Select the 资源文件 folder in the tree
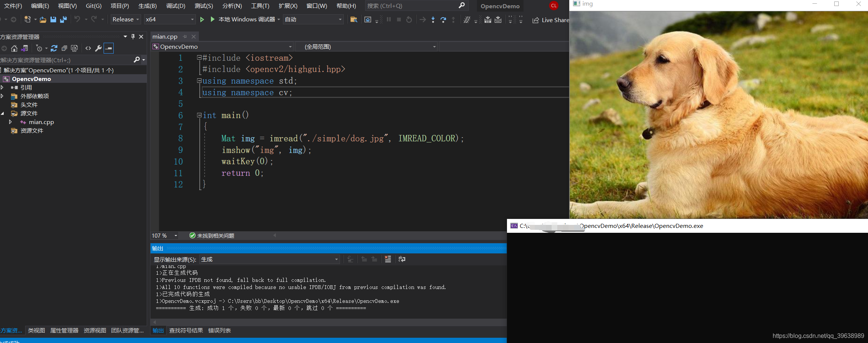This screenshot has width=868, height=343. coord(32,130)
